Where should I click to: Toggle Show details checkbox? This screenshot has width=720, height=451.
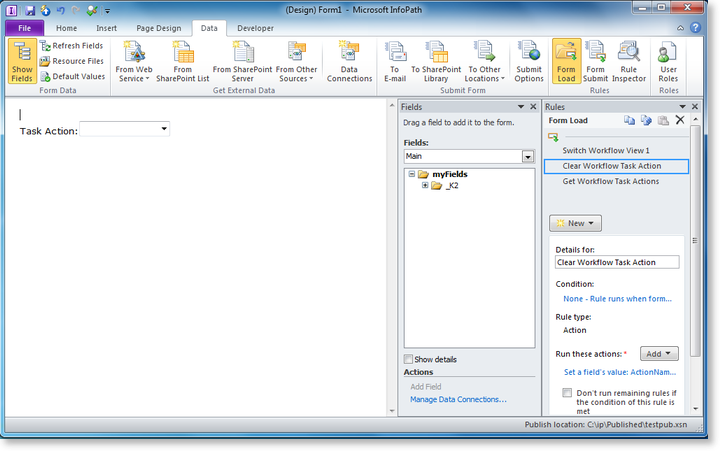408,359
